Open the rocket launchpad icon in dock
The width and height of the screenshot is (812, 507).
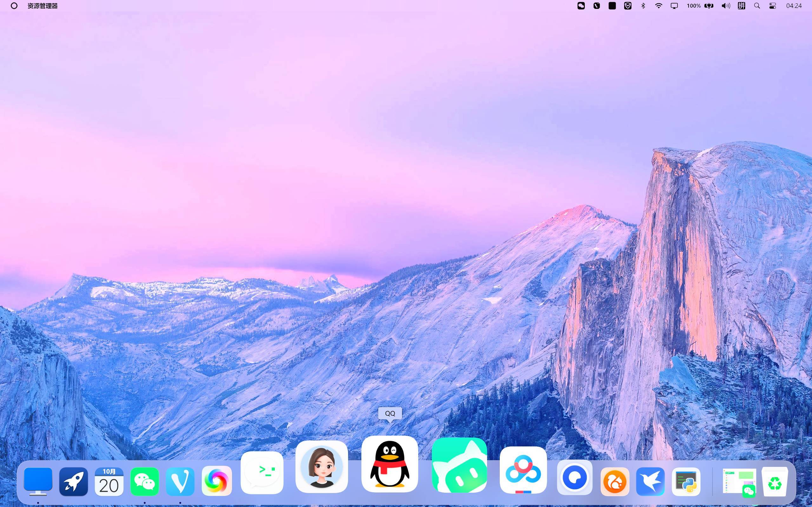pyautogui.click(x=74, y=482)
